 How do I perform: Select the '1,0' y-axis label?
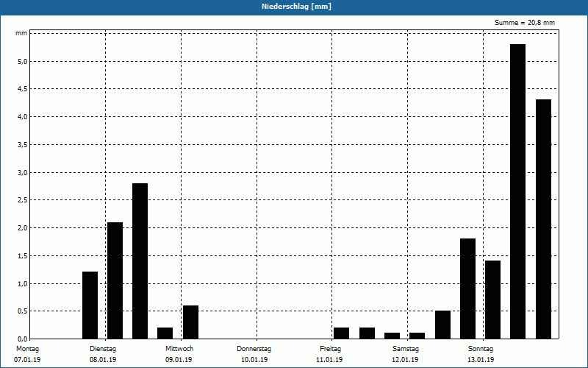(23, 283)
